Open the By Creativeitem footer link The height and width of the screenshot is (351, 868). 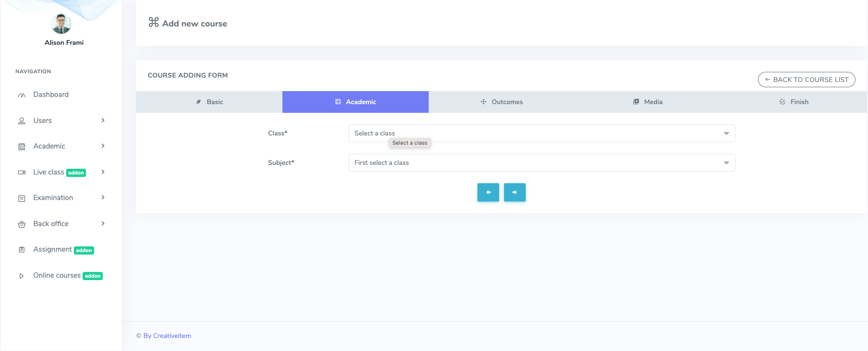tap(167, 336)
